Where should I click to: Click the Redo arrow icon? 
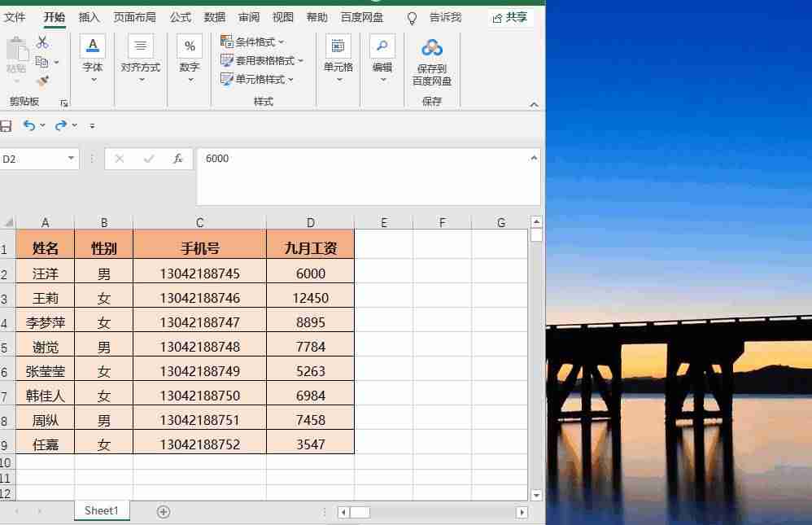[x=60, y=125]
